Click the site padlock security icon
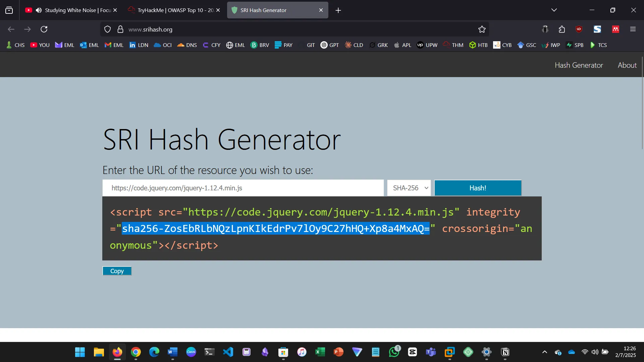Viewport: 644px width, 362px height. coord(120,29)
